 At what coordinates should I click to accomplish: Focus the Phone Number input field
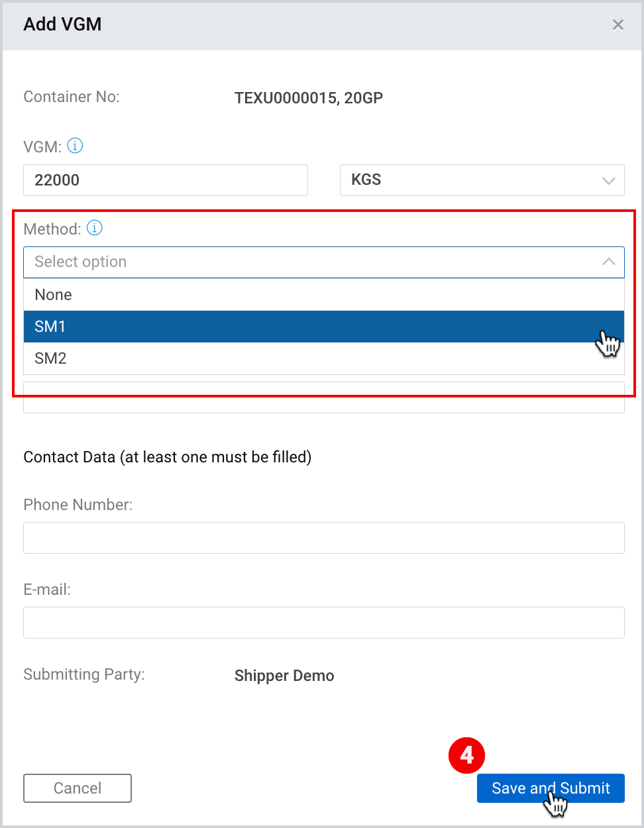[x=324, y=538]
